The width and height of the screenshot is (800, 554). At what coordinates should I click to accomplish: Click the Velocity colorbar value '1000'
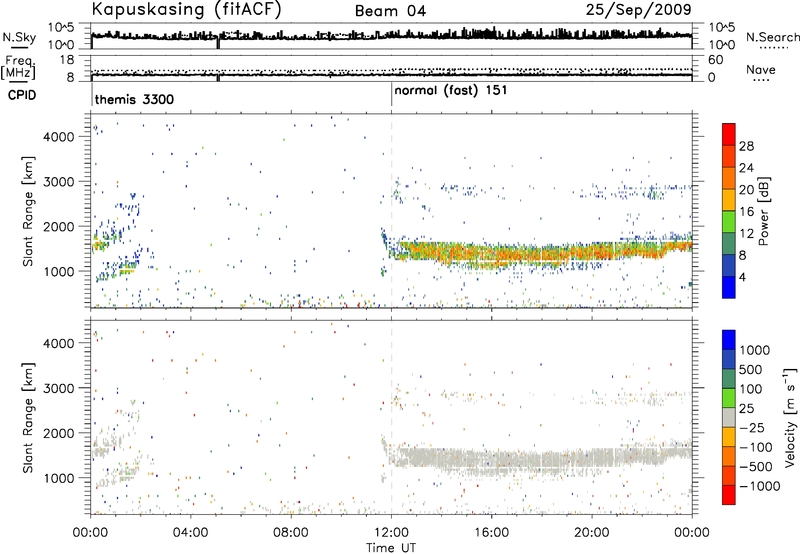tap(754, 350)
